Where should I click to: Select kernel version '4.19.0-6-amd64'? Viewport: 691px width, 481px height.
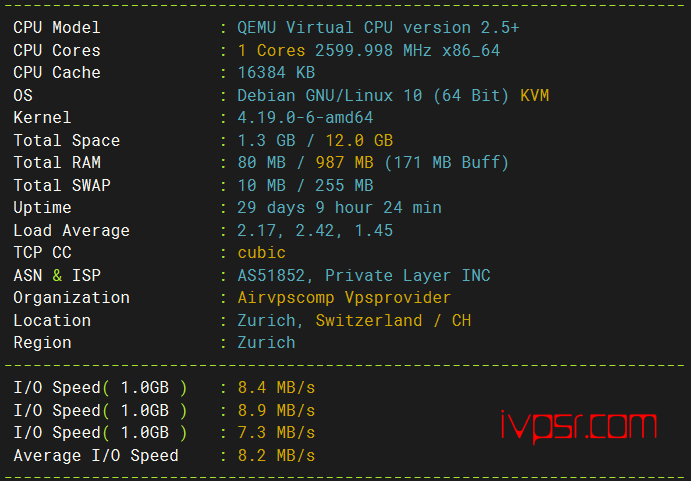click(x=305, y=118)
